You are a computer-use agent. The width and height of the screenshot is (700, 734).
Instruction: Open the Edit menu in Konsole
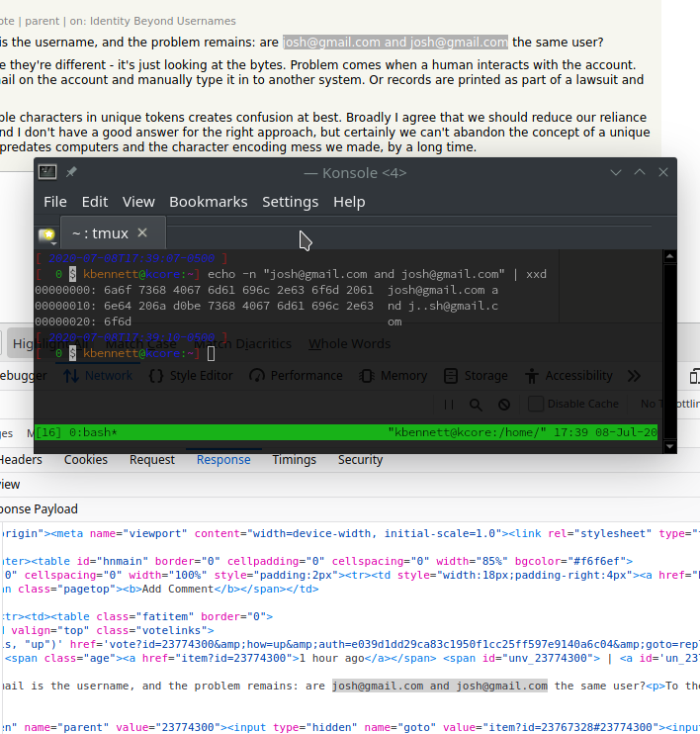(x=95, y=202)
